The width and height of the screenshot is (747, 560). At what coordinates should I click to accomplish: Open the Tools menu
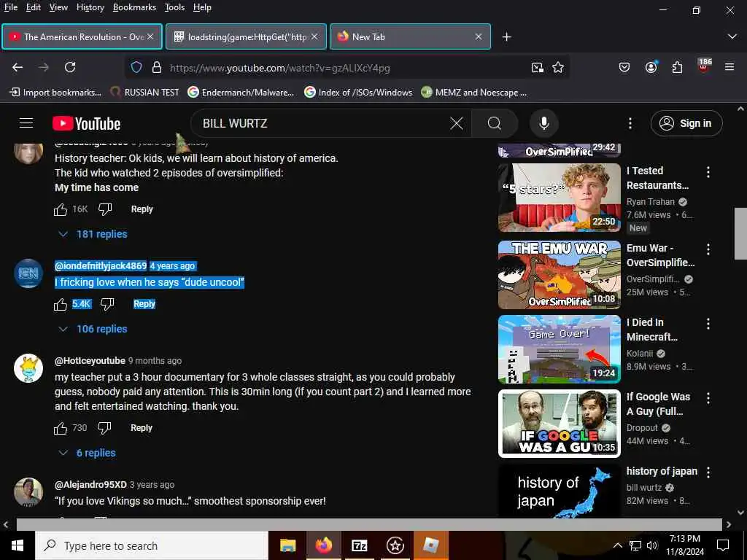pos(174,7)
